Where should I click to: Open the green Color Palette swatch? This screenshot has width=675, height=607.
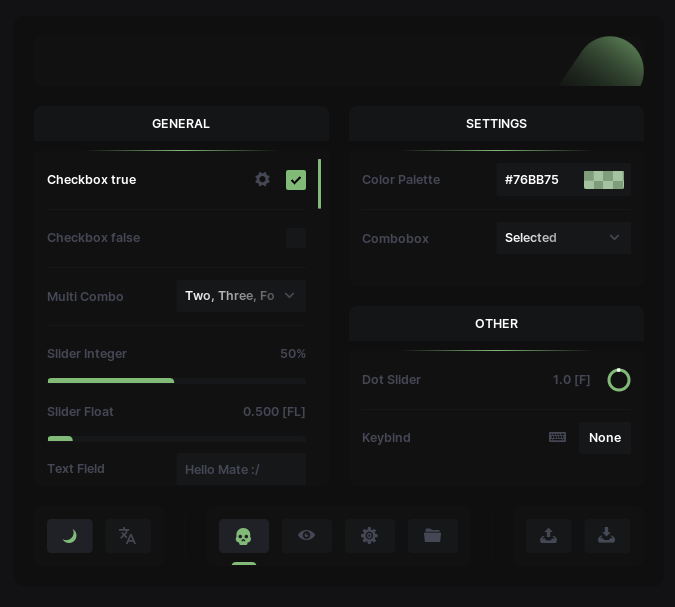point(604,180)
